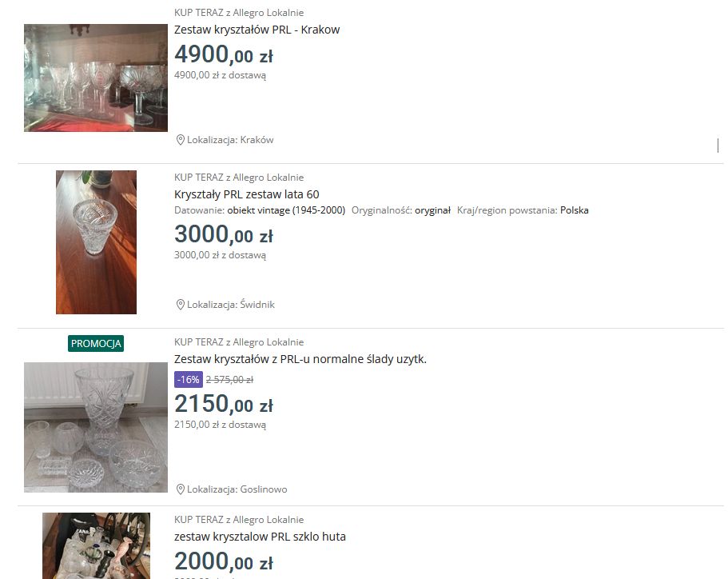
Task: Click the 2150,00 zł discounted price
Action: [x=223, y=405]
